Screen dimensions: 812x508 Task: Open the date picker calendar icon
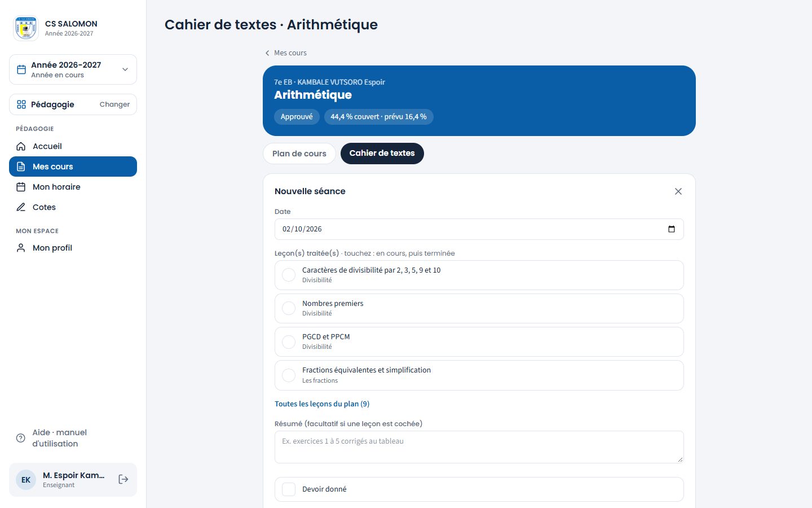[672, 229]
